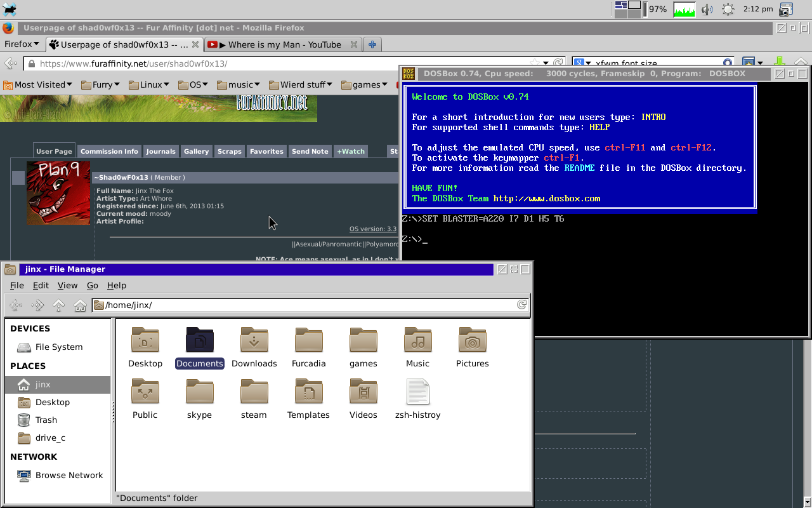Expand the games bookmarks folder

point(365,84)
